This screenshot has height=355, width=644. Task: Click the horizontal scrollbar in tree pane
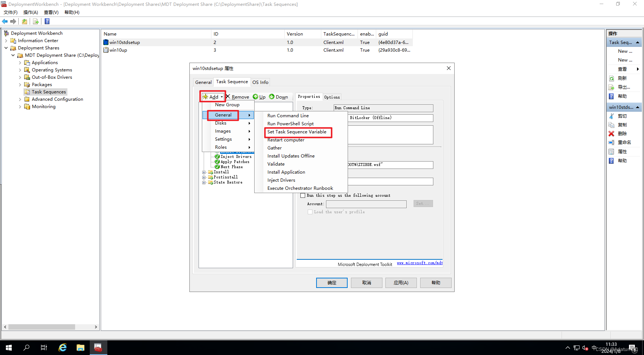41,327
